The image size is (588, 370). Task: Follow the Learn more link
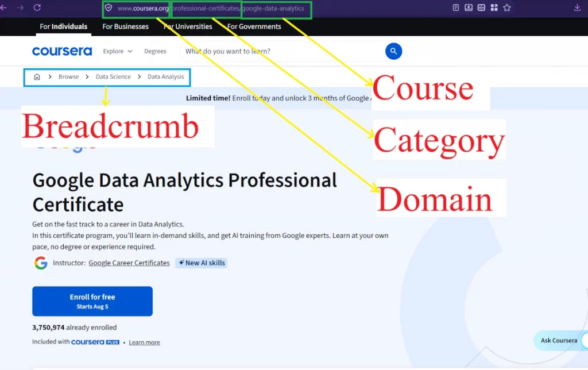click(144, 342)
